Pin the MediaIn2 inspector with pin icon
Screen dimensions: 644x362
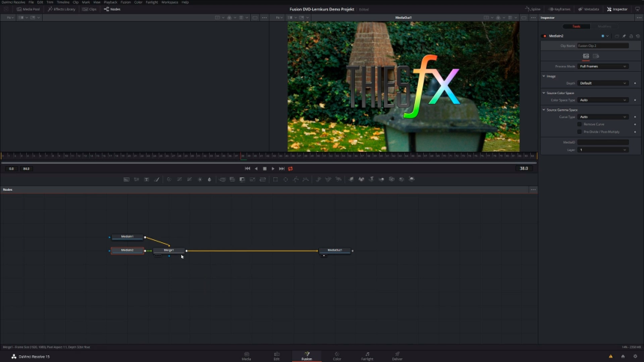tap(624, 36)
